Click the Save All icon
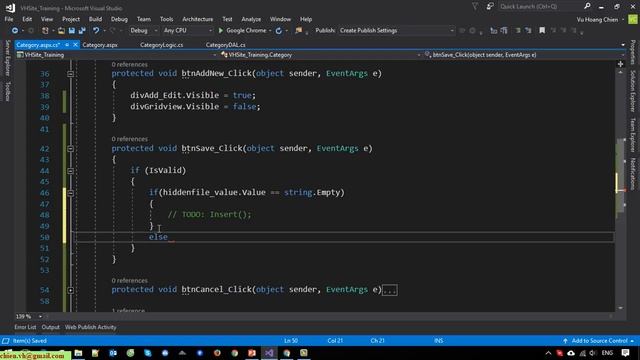Viewport: 640px width, 360px height. coord(82,31)
